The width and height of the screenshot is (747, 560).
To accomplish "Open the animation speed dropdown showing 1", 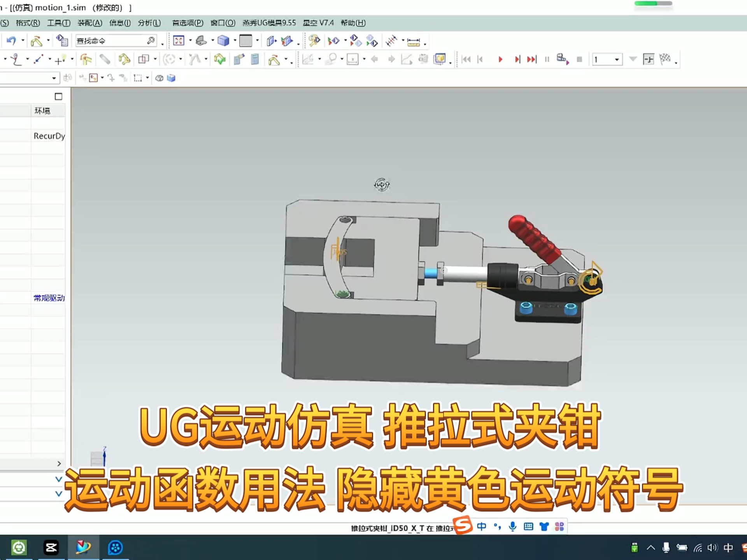I will [607, 59].
